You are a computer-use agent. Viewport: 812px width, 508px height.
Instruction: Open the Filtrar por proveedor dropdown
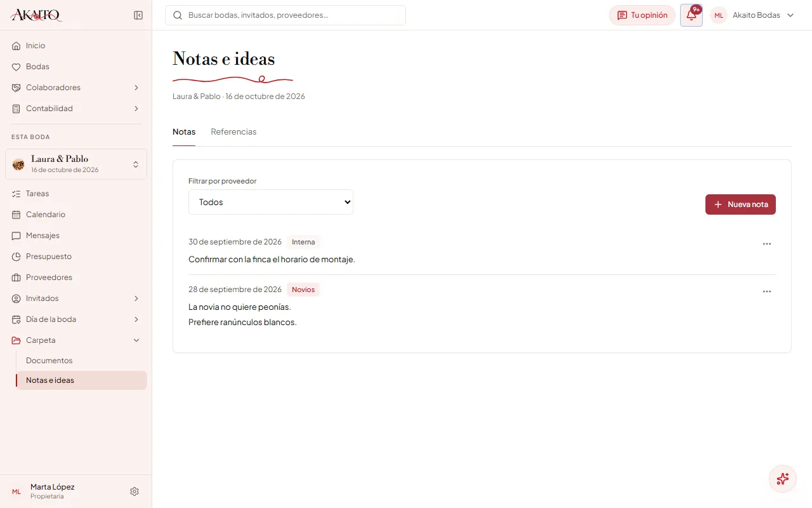tap(271, 202)
